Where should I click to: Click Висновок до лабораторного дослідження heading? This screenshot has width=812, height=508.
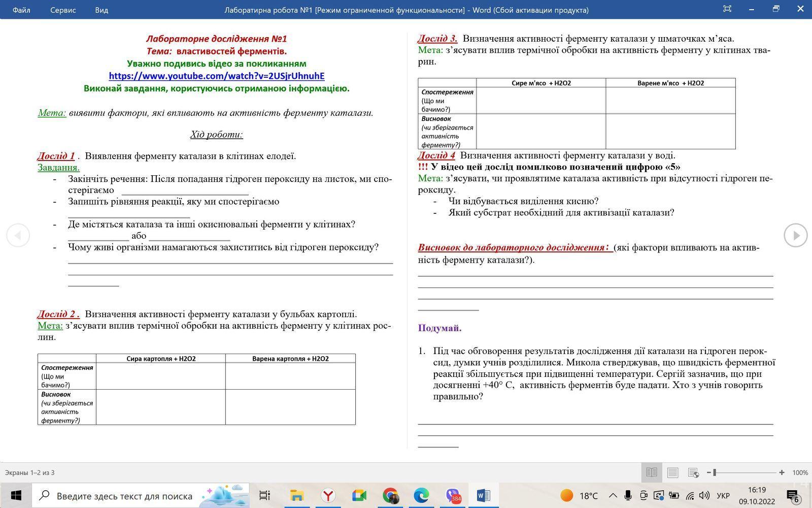[514, 247]
